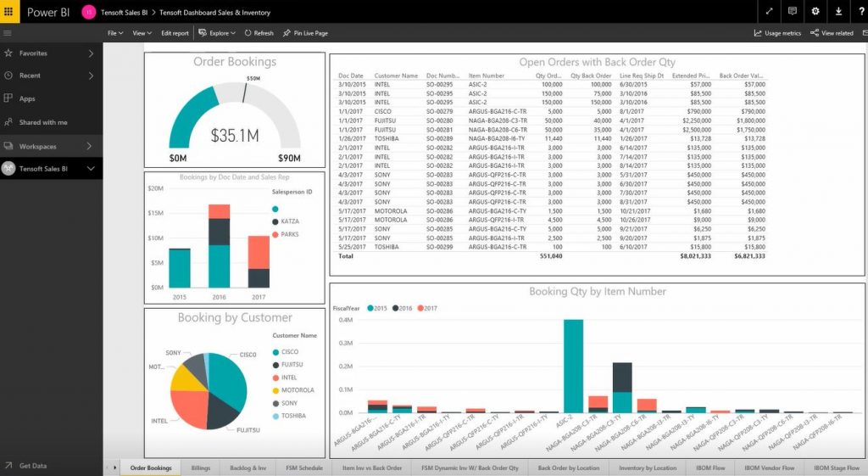The width and height of the screenshot is (868, 476).
Task: Click the View related icon
Action: (x=815, y=33)
